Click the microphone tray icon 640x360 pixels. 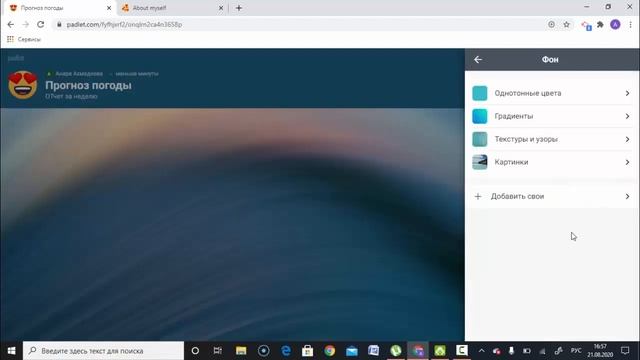point(511,351)
